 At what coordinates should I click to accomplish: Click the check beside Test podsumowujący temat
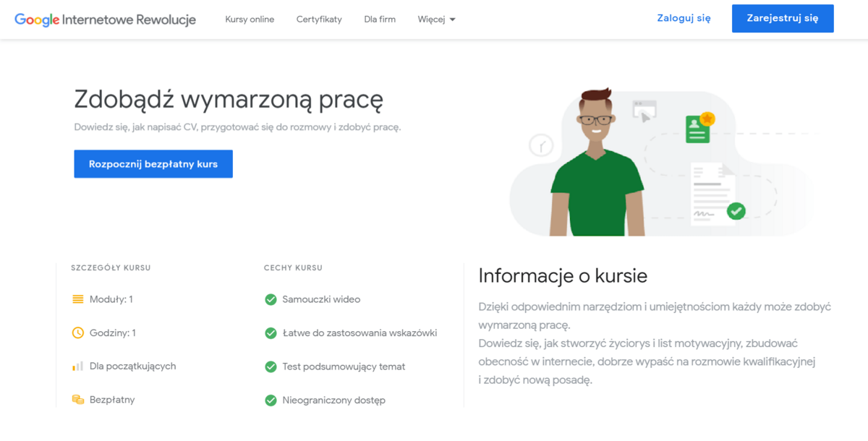tap(271, 367)
